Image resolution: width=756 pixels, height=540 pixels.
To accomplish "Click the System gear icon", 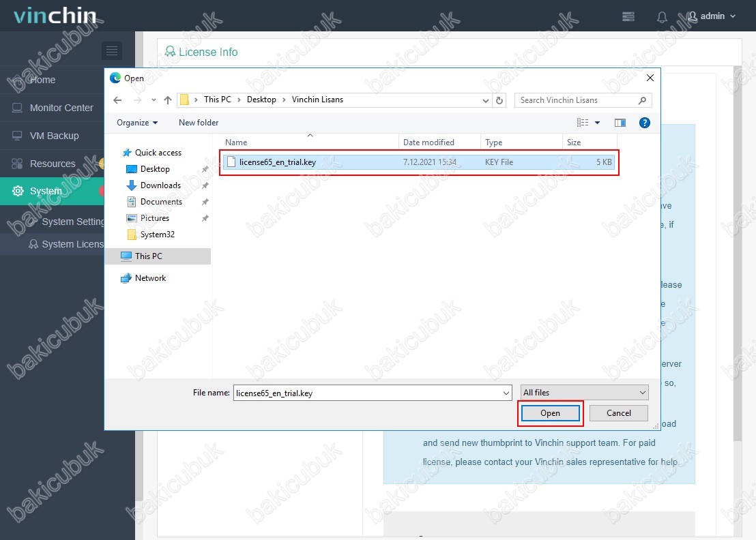I will click(x=18, y=191).
